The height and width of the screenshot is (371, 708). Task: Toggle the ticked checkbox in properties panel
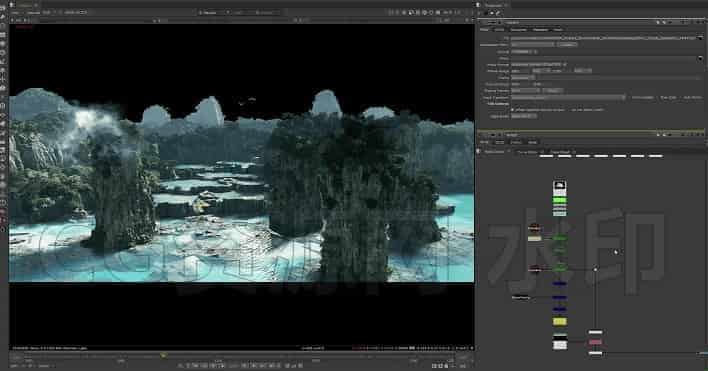click(512, 110)
